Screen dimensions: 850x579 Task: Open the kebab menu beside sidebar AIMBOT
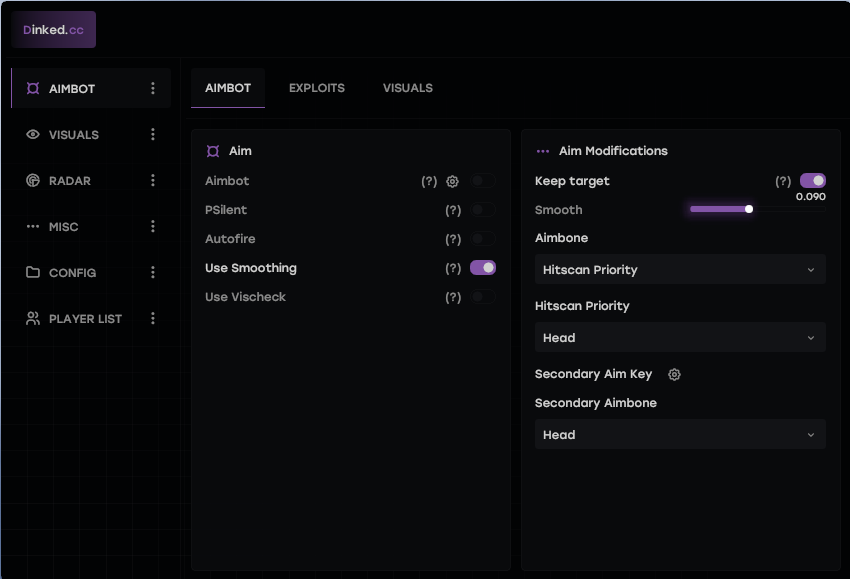(153, 88)
